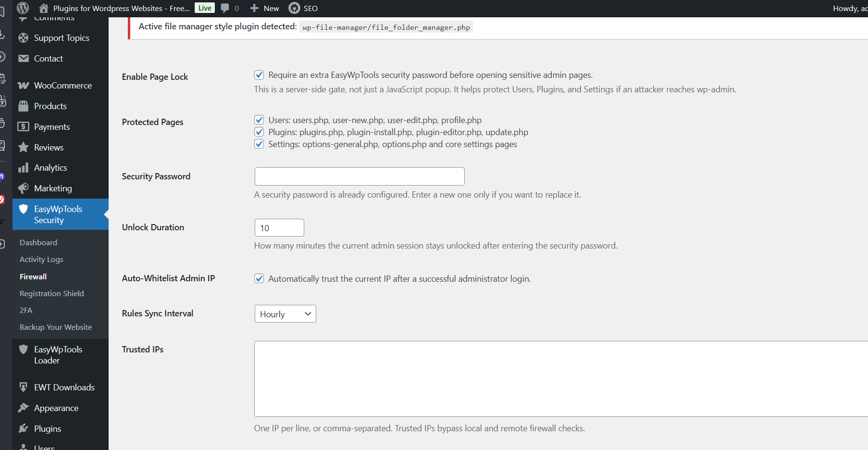Viewport: 868px width, 450px height.
Task: Open the comments bubble icon
Action: tap(225, 8)
